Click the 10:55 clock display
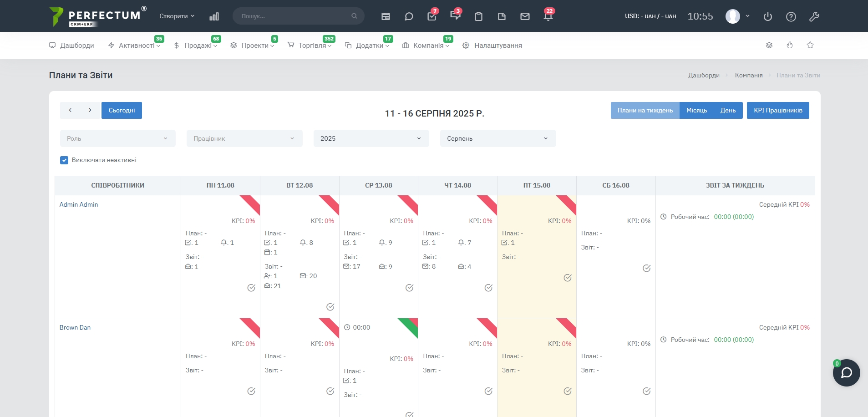The height and width of the screenshot is (417, 868). coord(700,16)
